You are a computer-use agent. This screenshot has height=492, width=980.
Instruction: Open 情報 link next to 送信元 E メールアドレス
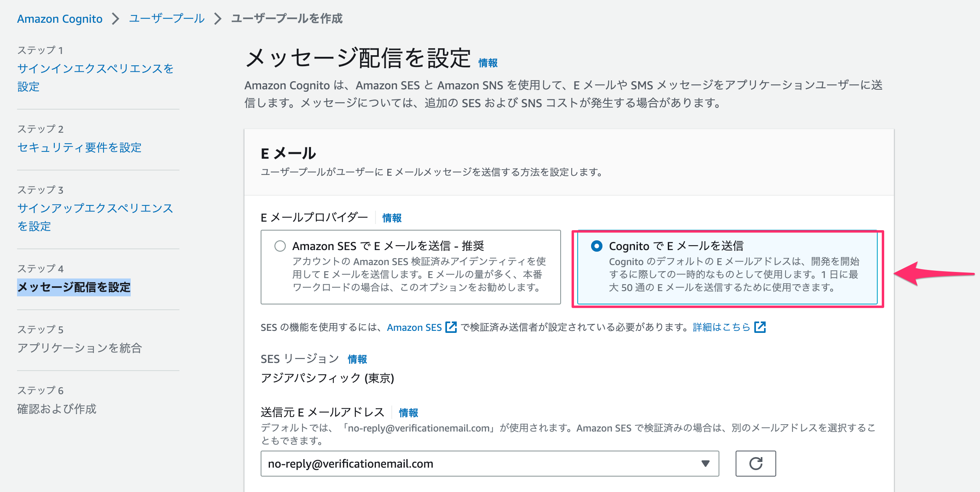click(408, 413)
